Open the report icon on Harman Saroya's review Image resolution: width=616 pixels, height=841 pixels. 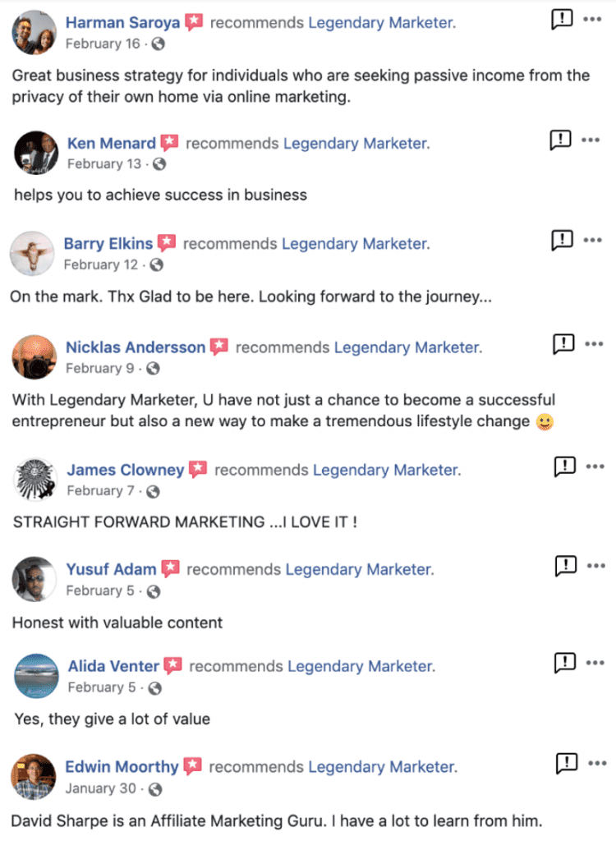coord(561,18)
